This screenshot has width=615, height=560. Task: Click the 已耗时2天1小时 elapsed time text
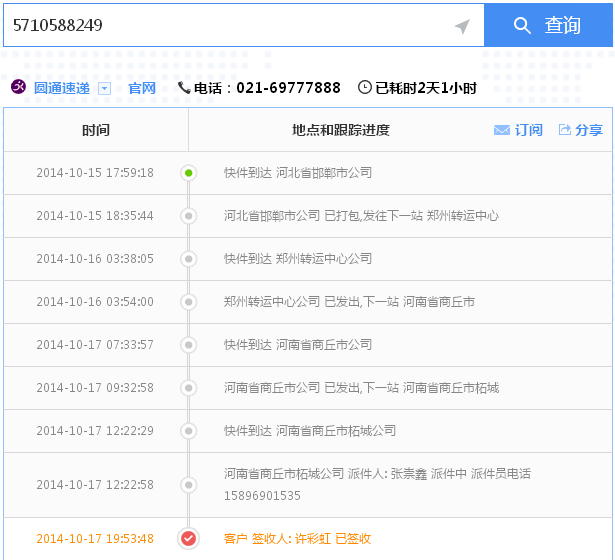(x=426, y=88)
